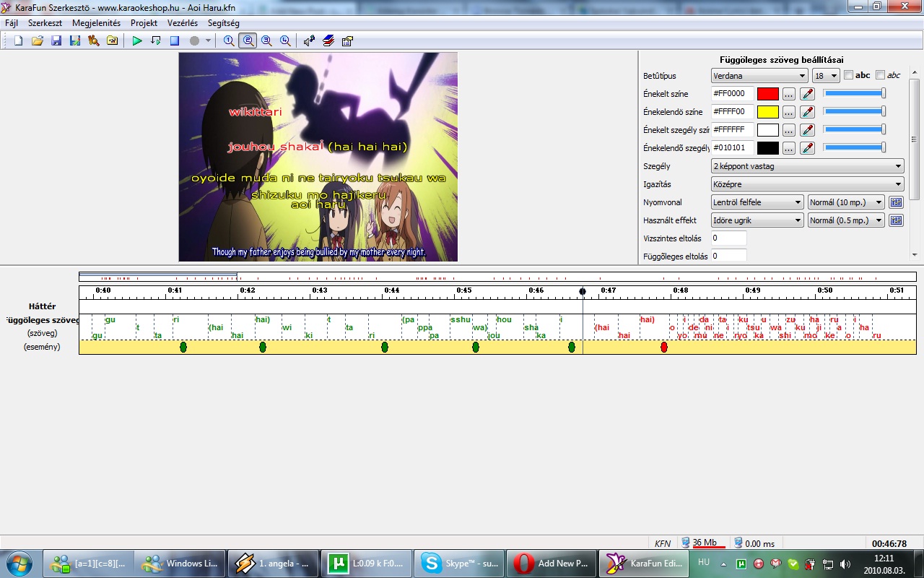Click opacity slider for #010101 row
The width and height of the screenshot is (924, 578).
(855, 147)
